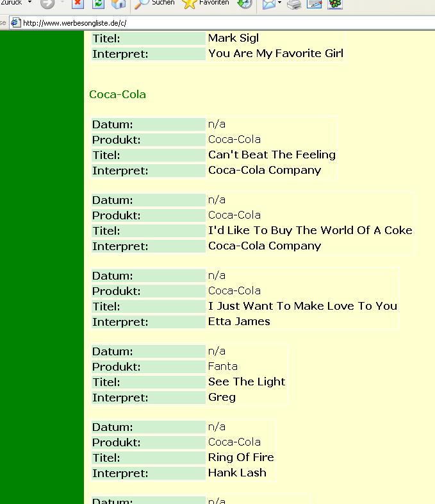Click the Mail envelope icon
Viewport: 435px width, 504px height.
269,4
